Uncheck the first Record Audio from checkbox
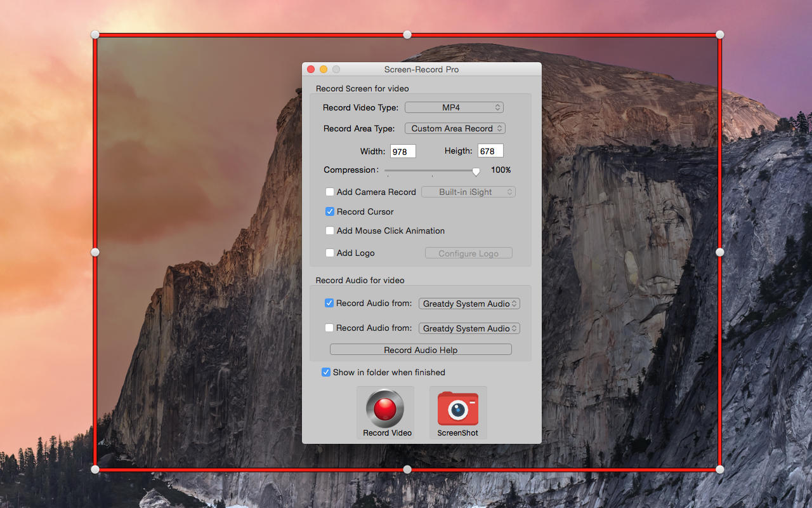This screenshot has width=812, height=508. pos(329,303)
